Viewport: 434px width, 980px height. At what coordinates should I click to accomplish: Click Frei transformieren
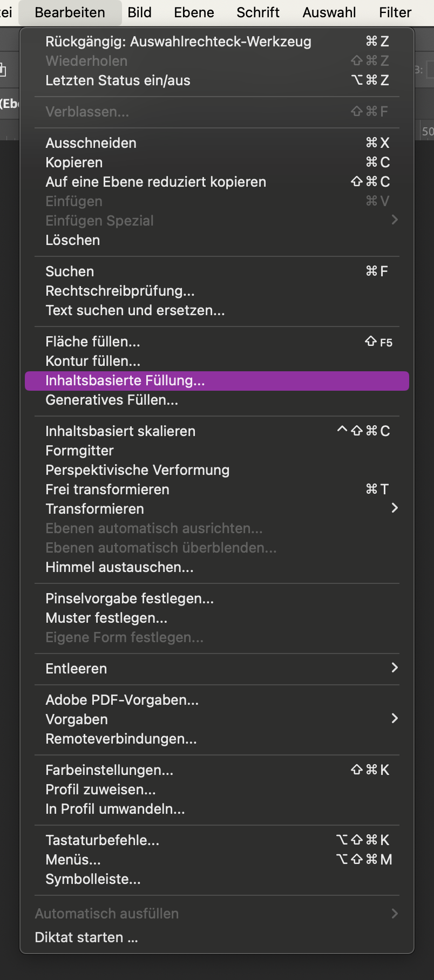click(x=107, y=489)
